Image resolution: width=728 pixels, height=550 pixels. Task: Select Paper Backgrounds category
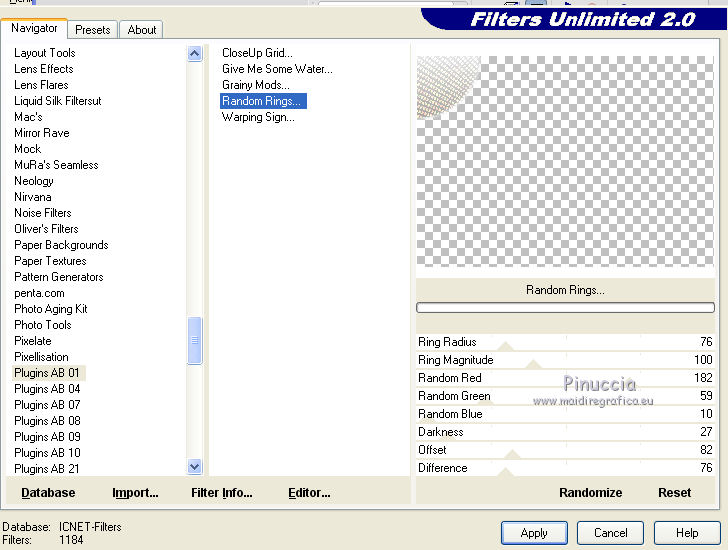pyautogui.click(x=61, y=245)
